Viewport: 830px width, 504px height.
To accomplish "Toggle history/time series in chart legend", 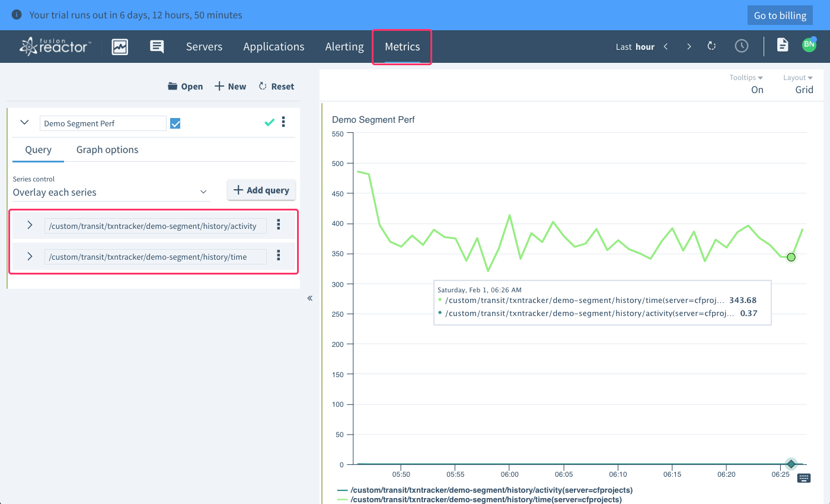I will [x=485, y=500].
